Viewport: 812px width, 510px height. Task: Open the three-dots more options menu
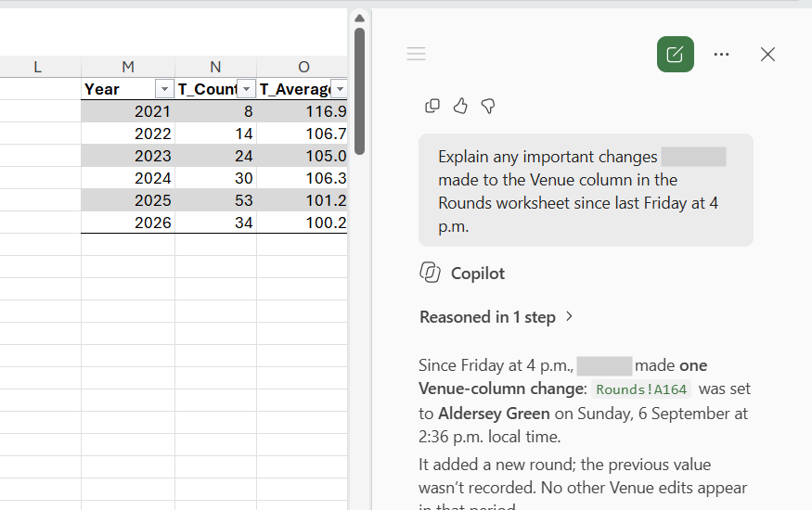click(721, 55)
